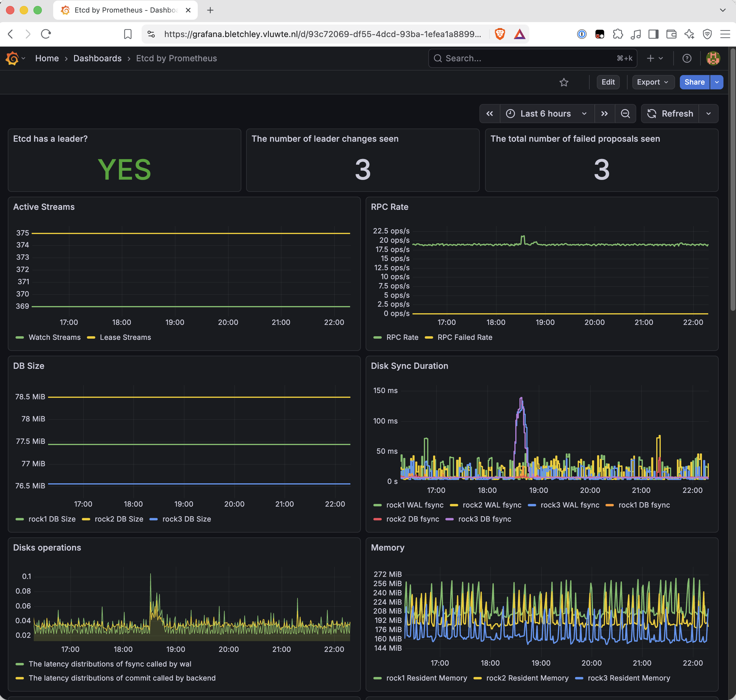Image resolution: width=736 pixels, height=700 pixels.
Task: Click the Memory panel title
Action: tap(388, 547)
